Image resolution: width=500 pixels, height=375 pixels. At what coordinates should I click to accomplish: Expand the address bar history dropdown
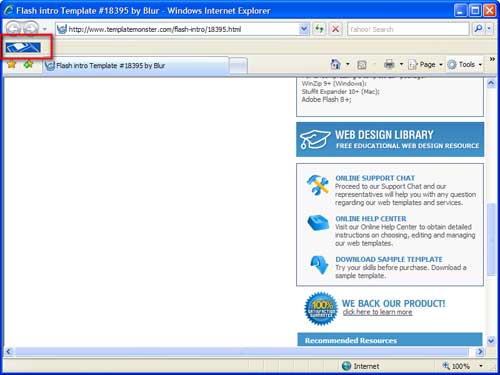[304, 29]
